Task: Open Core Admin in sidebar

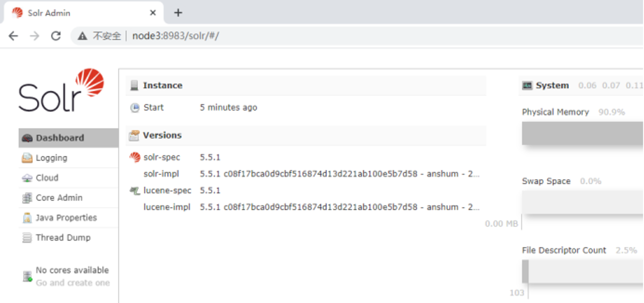Action: (69, 198)
